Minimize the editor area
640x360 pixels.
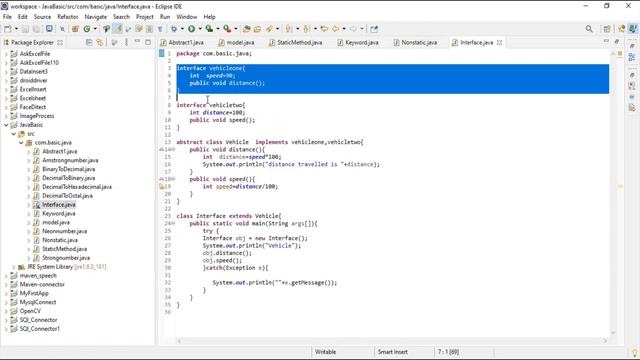pyautogui.click(x=606, y=42)
